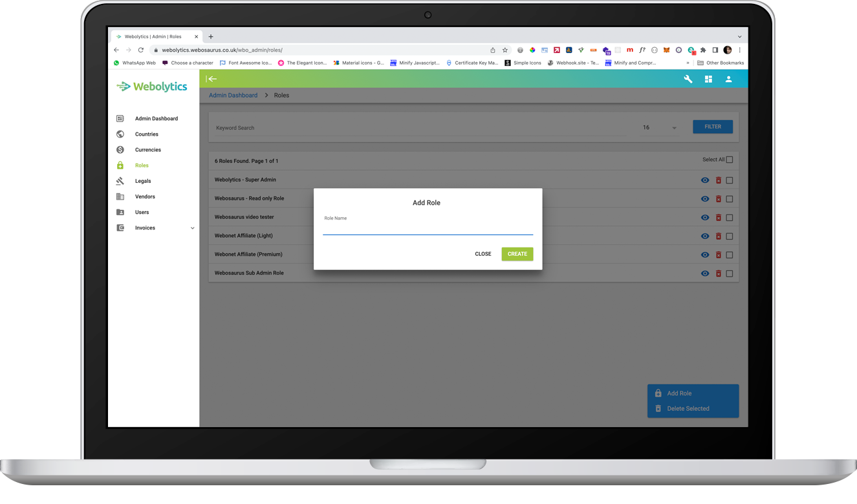Open the tab search dropdown arrow
857x504 pixels.
point(740,37)
